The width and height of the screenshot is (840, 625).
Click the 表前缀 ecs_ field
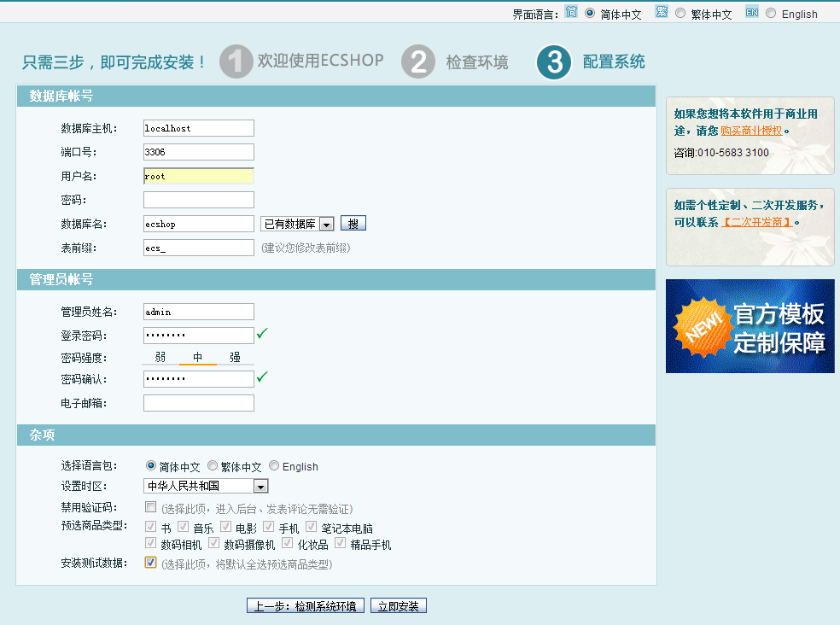click(199, 248)
